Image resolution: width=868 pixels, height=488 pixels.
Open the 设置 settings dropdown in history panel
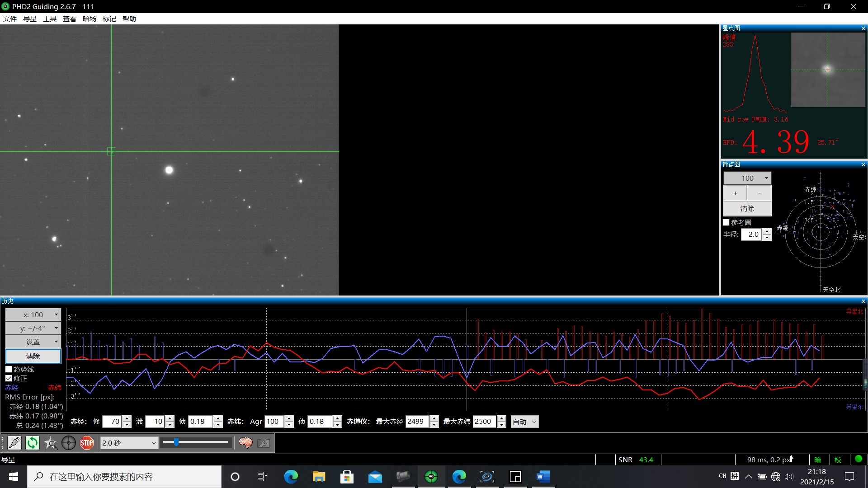pyautogui.click(x=33, y=342)
